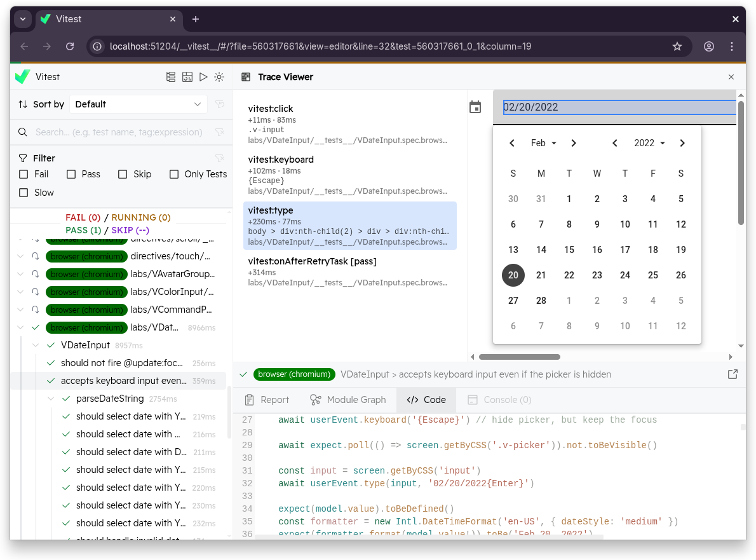
Task: Collapse all tests icon in Vitest header
Action: click(171, 77)
